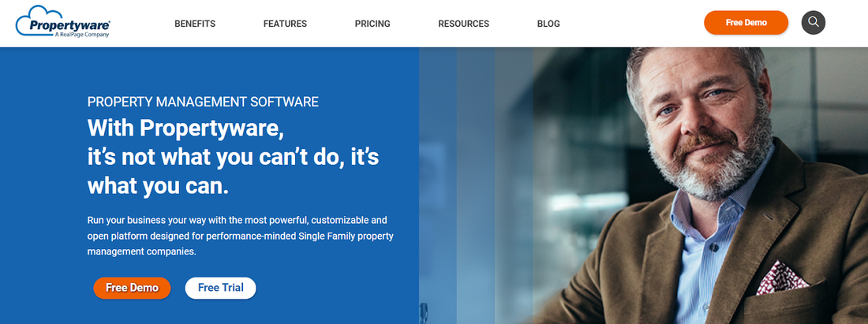Open the Features menu
The height and width of the screenshot is (324, 868).
285,24
